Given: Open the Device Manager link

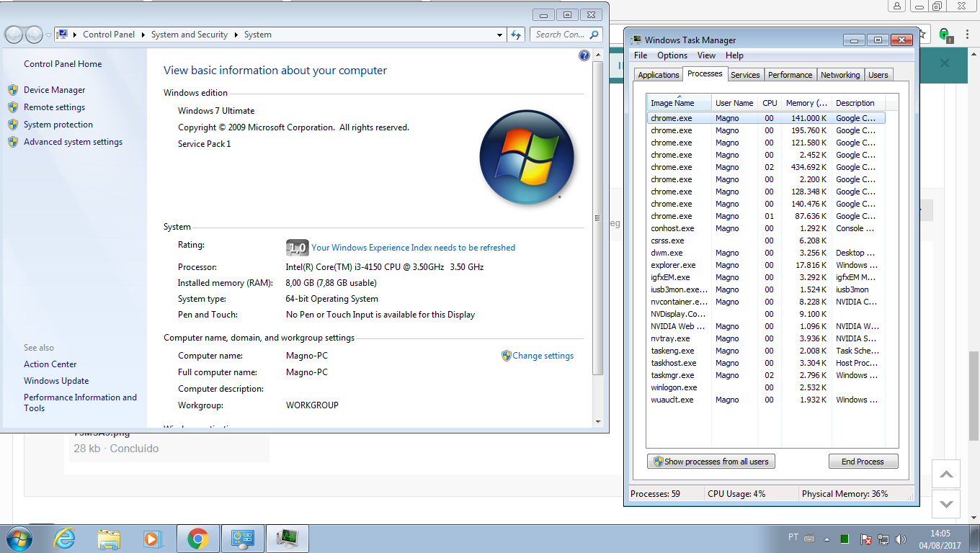Looking at the screenshot, I should [54, 90].
